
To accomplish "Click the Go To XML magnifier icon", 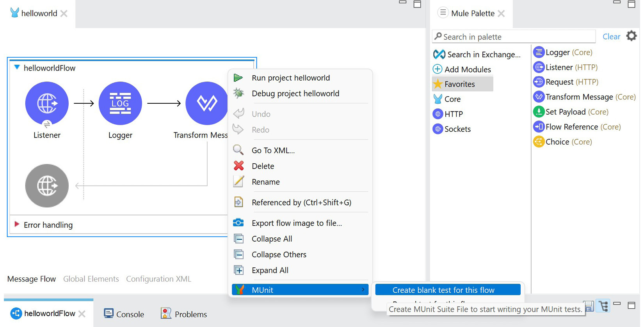I will point(238,150).
